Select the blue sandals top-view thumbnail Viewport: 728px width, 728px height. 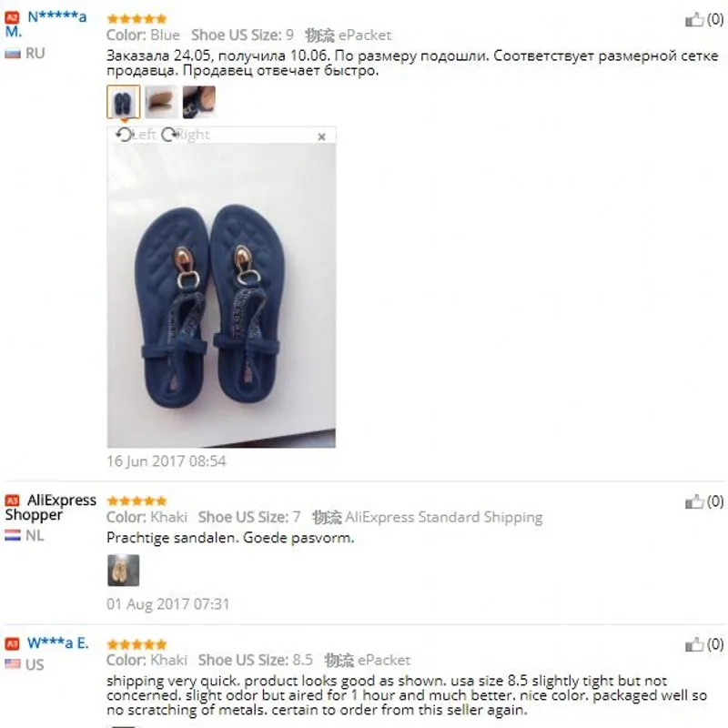pos(123,102)
